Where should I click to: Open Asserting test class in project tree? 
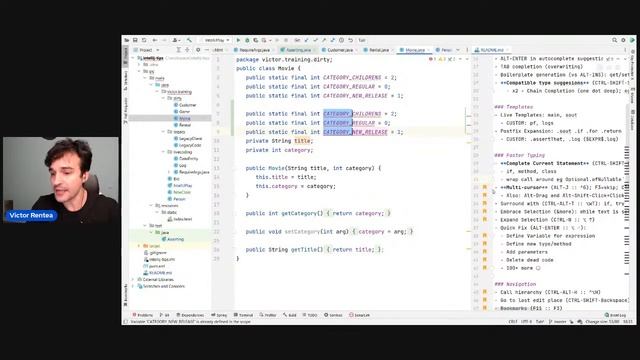[173, 239]
